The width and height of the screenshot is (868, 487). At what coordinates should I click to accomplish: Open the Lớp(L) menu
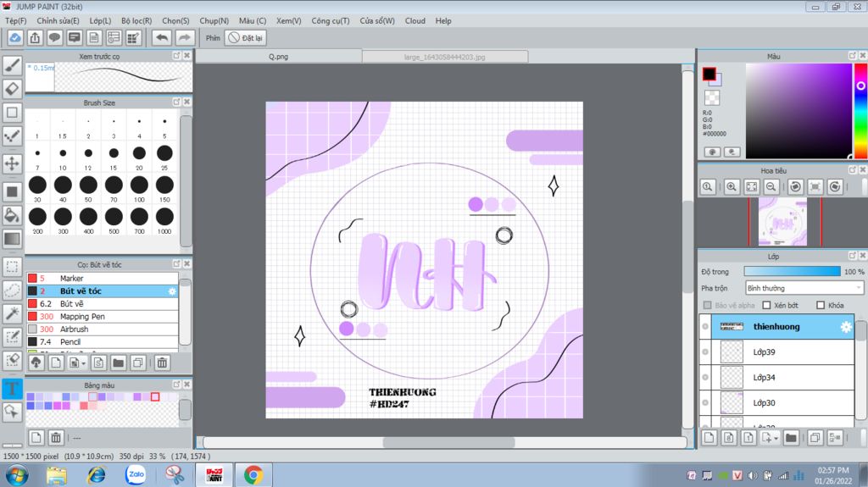pos(100,20)
